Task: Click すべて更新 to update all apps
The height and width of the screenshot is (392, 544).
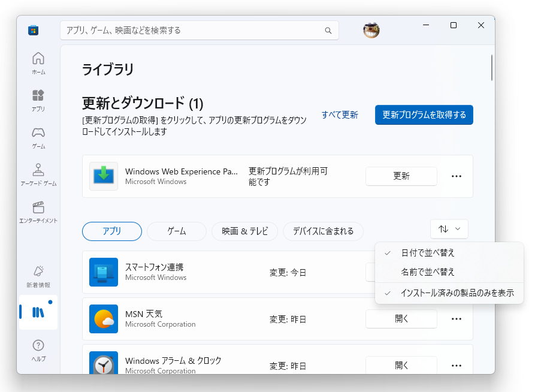Action: coord(340,114)
